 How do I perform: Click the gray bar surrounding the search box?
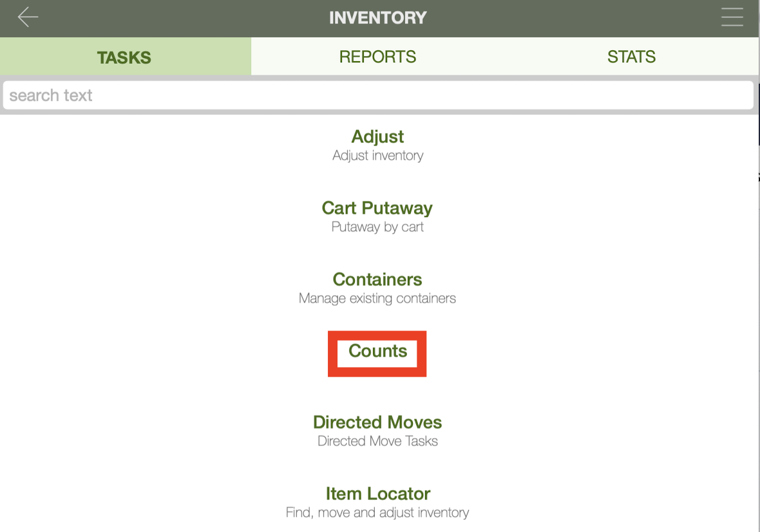tap(377, 112)
